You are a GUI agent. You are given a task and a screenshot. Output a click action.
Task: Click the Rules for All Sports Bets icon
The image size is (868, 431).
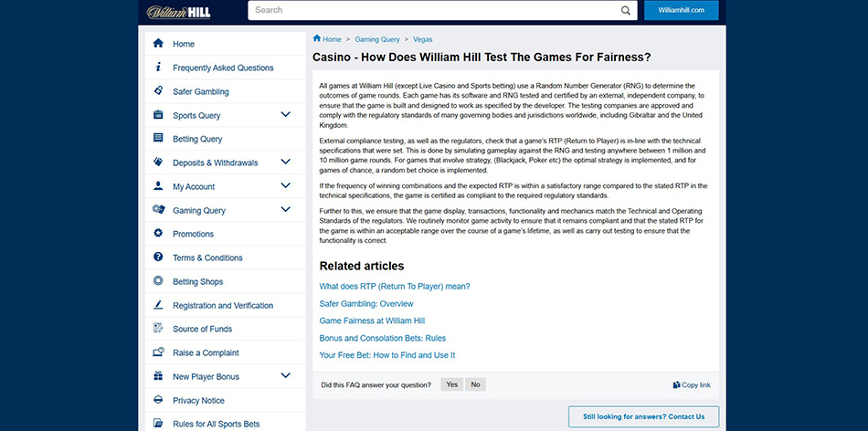coord(158,424)
